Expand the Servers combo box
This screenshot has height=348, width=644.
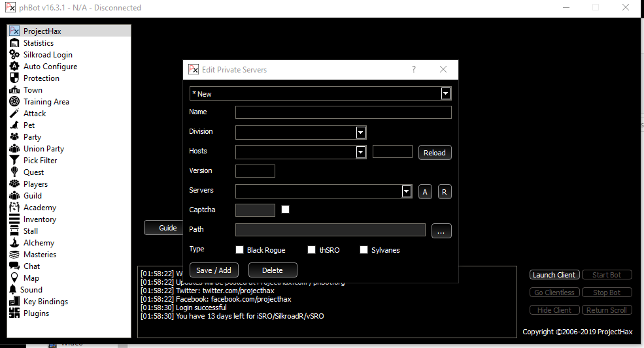tap(406, 191)
